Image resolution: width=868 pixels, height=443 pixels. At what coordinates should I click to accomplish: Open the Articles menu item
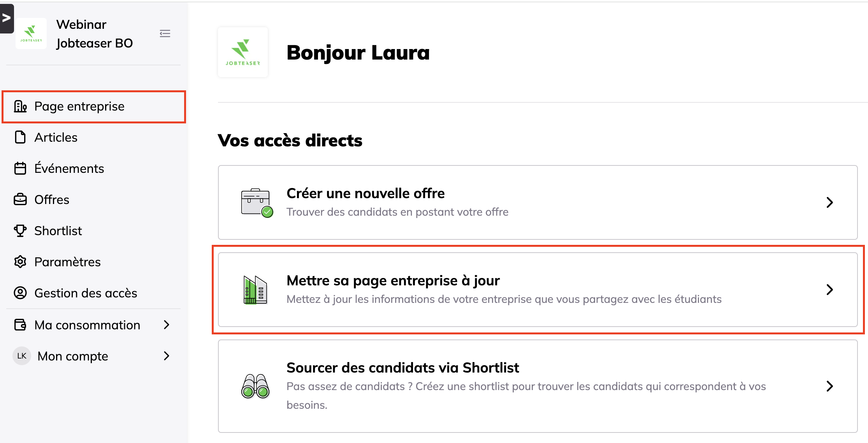[x=56, y=137]
